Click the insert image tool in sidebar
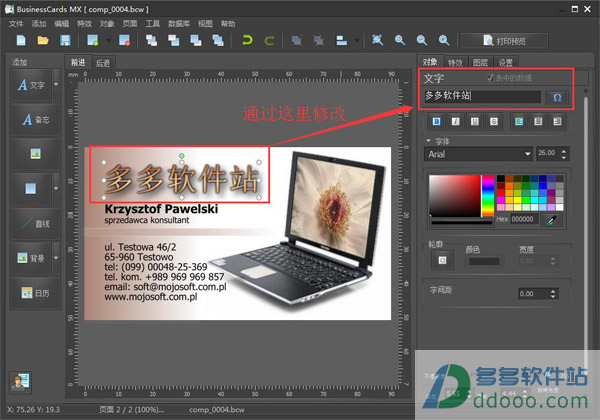Image resolution: width=600 pixels, height=420 pixels. tap(35, 154)
